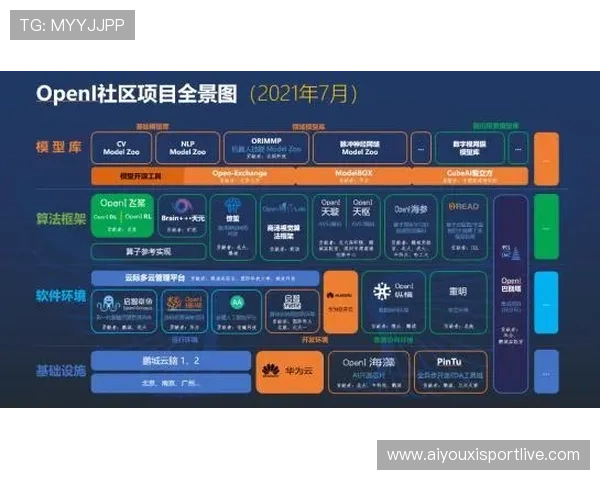Click the small Huawei logo in orange software box
600x480 pixels.
(330, 295)
